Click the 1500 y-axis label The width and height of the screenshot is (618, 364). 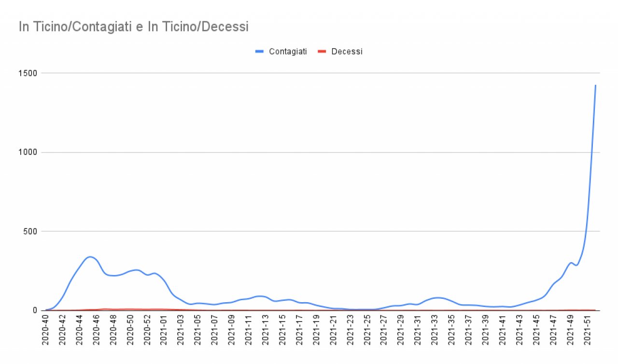click(27, 73)
